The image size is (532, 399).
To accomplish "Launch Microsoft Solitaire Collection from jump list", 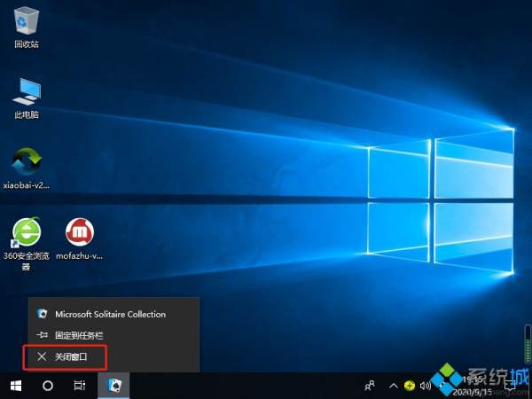I will click(110, 314).
